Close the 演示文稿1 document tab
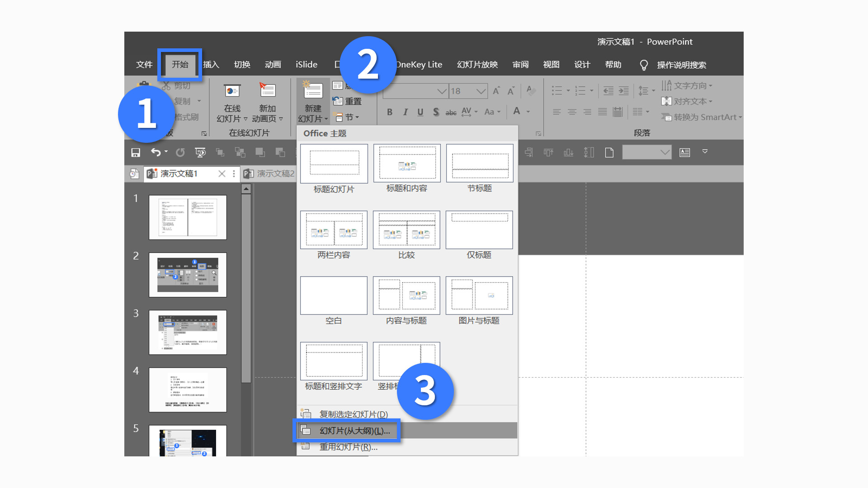Image resolution: width=868 pixels, height=488 pixels. (x=222, y=174)
